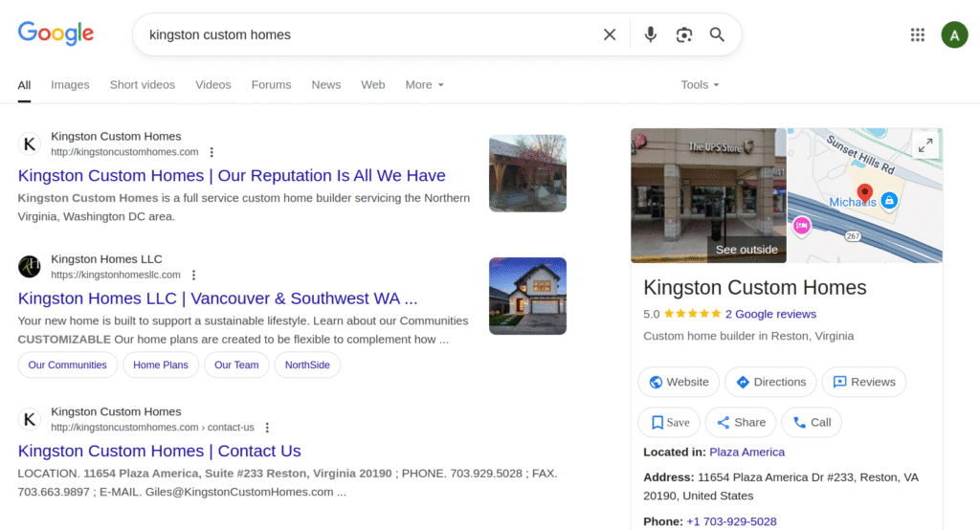
Task: Open the first result's thumbnail image
Action: click(x=527, y=173)
